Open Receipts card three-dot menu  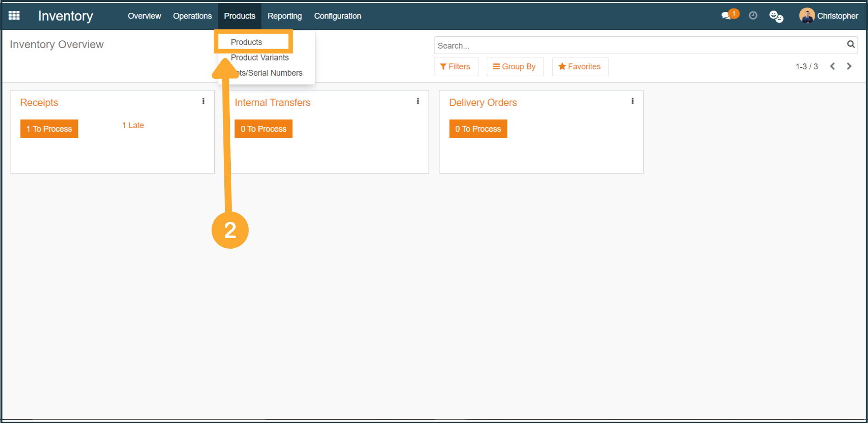(203, 101)
